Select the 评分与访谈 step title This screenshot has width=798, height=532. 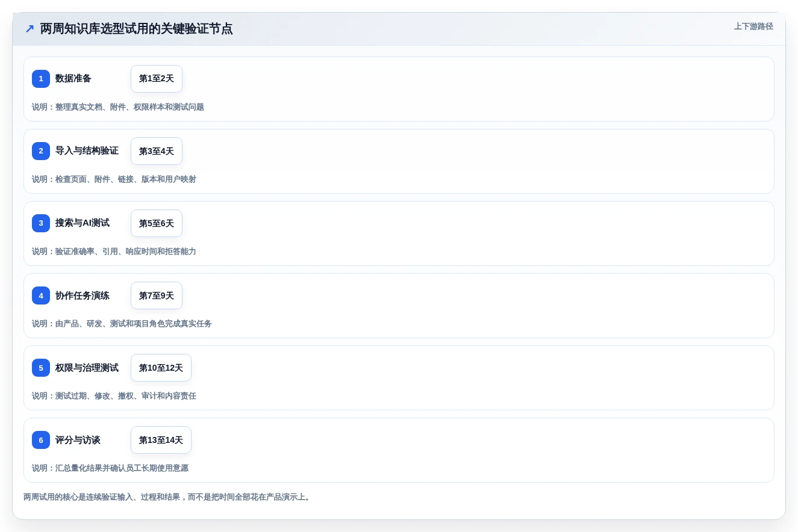point(78,440)
